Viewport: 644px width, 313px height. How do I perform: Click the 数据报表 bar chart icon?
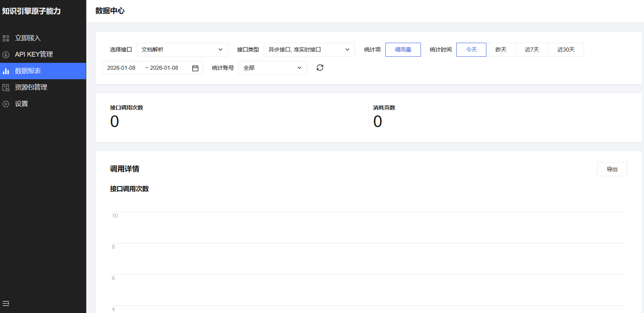click(6, 71)
